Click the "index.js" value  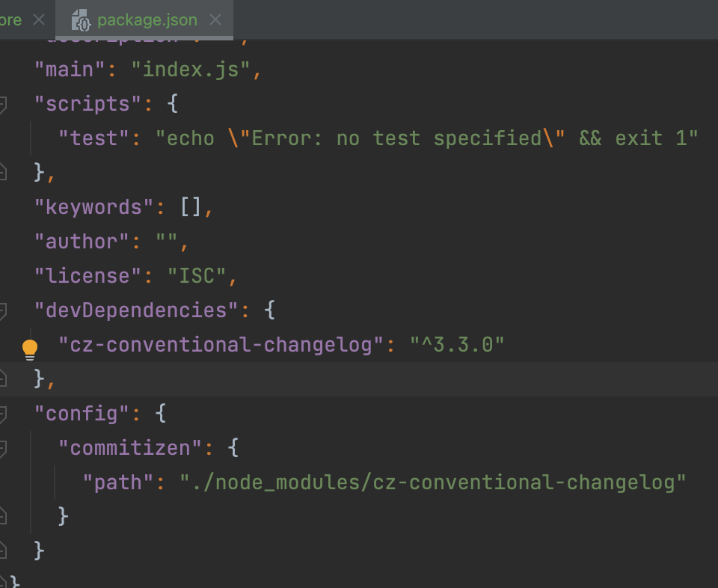(x=191, y=70)
